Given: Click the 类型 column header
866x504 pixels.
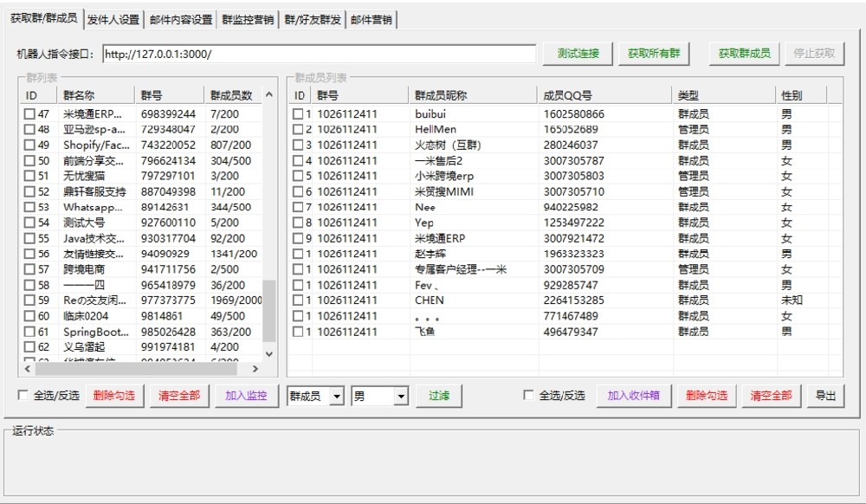Looking at the screenshot, I should coord(723,95).
